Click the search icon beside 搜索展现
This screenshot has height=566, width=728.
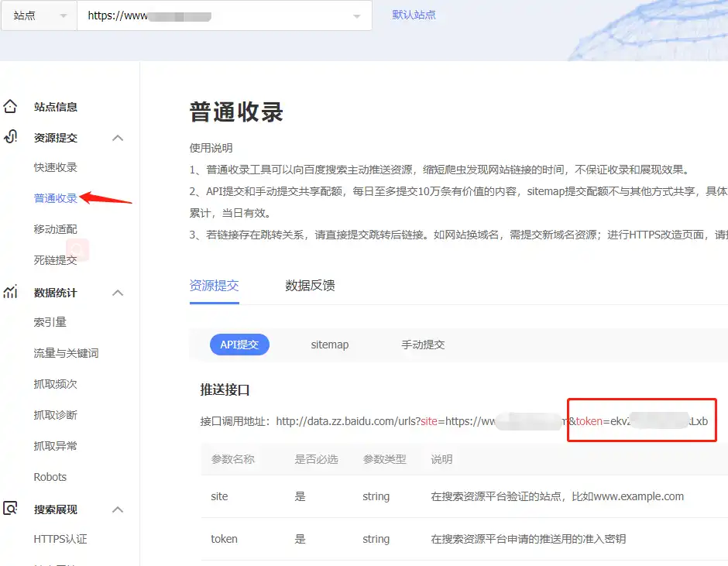click(10, 509)
